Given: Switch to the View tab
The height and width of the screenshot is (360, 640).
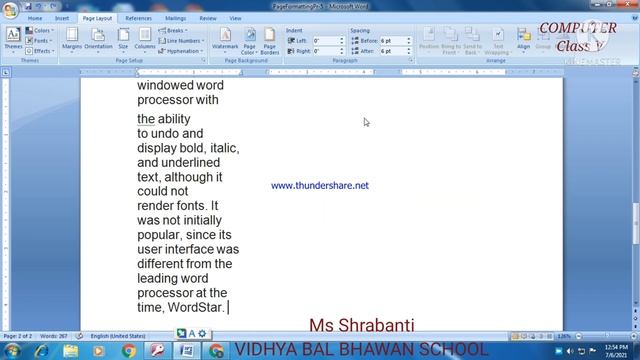Looking at the screenshot, I should click(235, 18).
